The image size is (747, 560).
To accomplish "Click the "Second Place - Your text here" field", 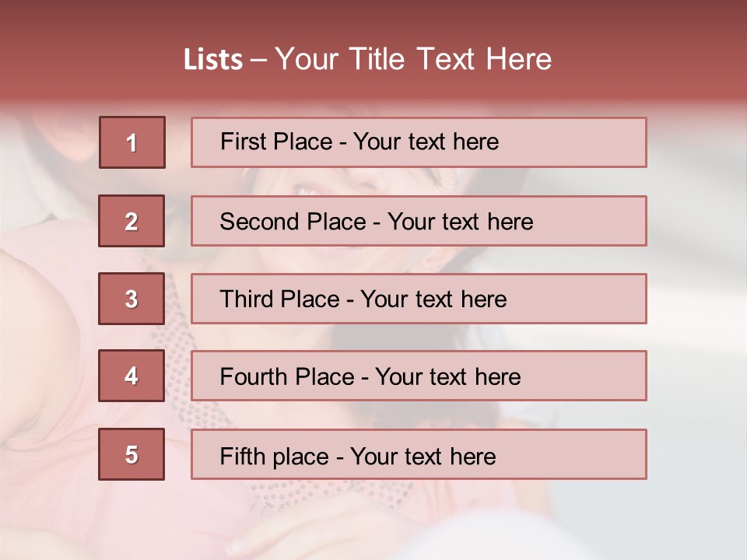I will [377, 222].
